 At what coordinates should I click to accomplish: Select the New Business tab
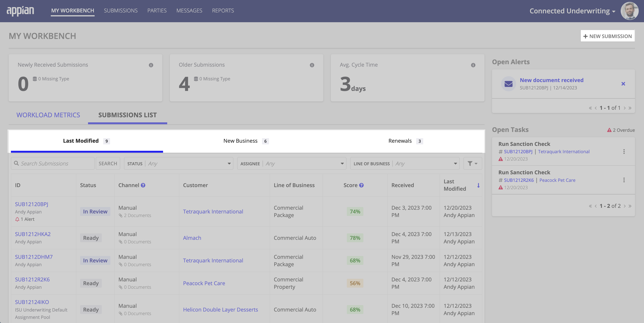[x=246, y=141]
